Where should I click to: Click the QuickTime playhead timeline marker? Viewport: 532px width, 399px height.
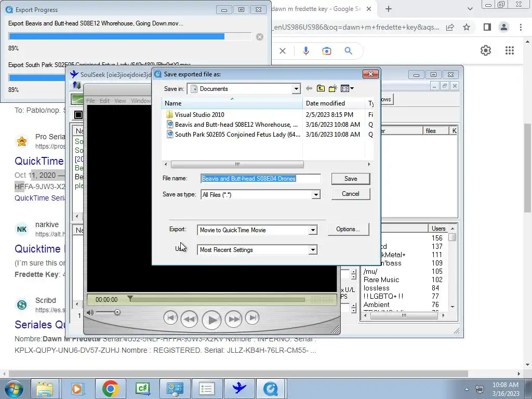[x=130, y=298]
